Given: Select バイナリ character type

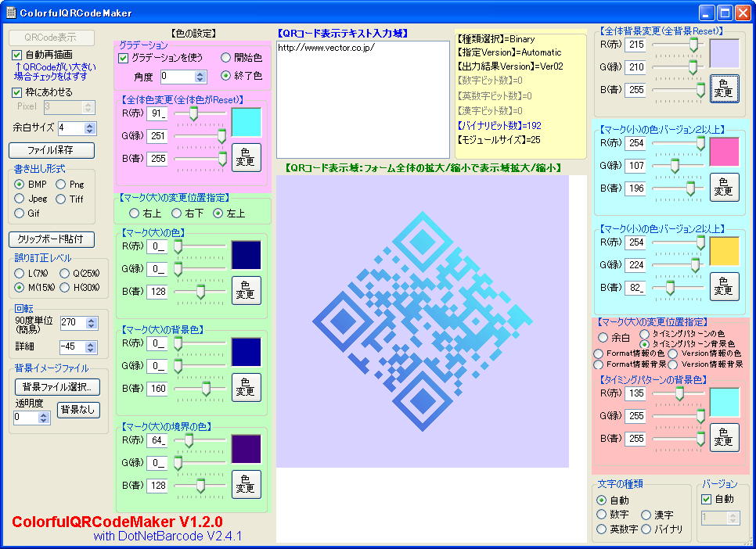Looking at the screenshot, I should coord(646,529).
